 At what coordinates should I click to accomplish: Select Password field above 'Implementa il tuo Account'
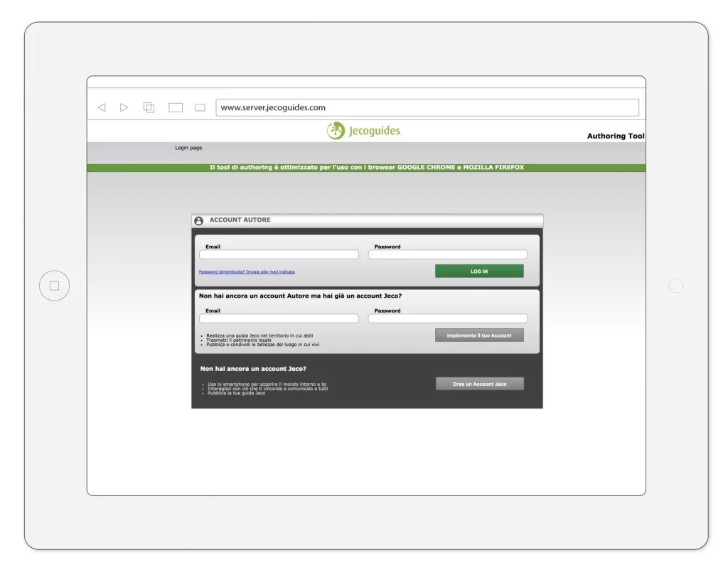447,318
